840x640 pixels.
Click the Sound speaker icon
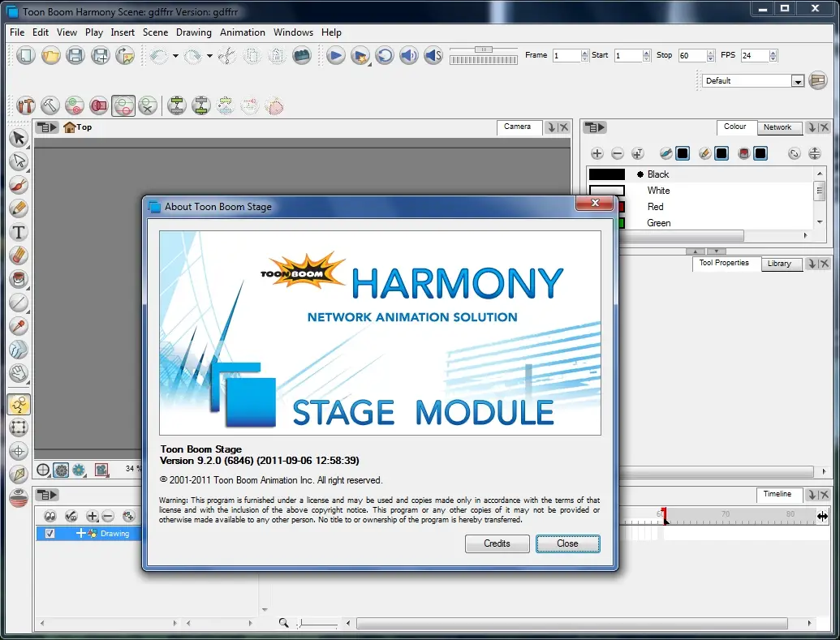(x=409, y=56)
